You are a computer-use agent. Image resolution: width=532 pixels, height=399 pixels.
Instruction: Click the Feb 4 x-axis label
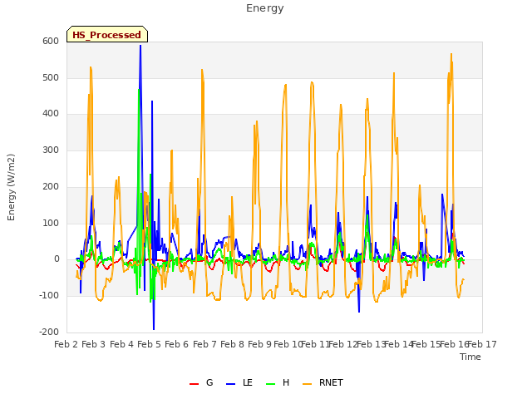121,344
